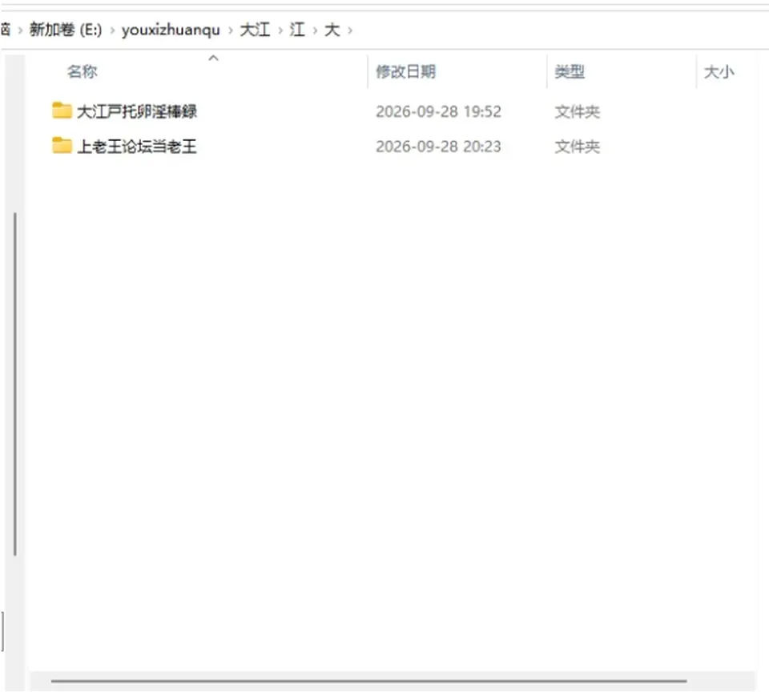Go to 江 folder in address bar
Image resolution: width=769 pixels, height=700 pixels.
[x=297, y=30]
